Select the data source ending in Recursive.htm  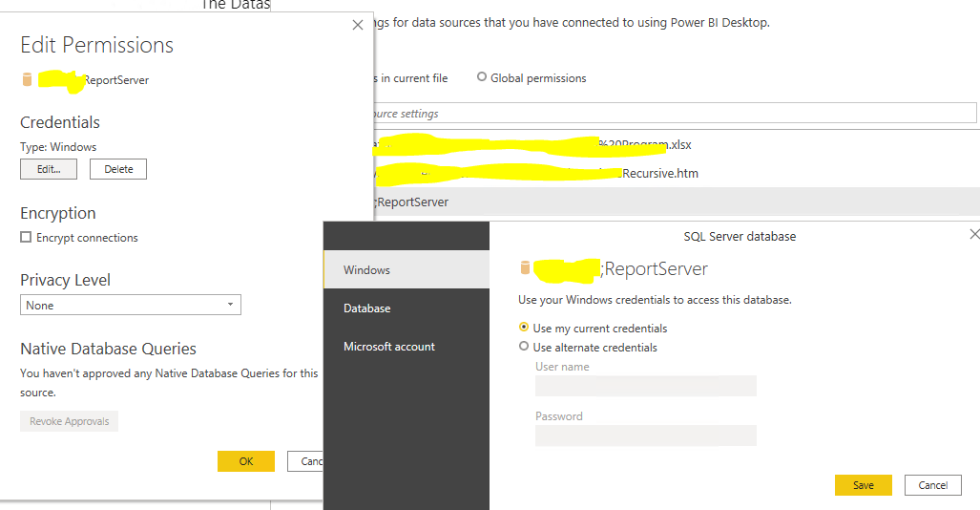coord(677,173)
